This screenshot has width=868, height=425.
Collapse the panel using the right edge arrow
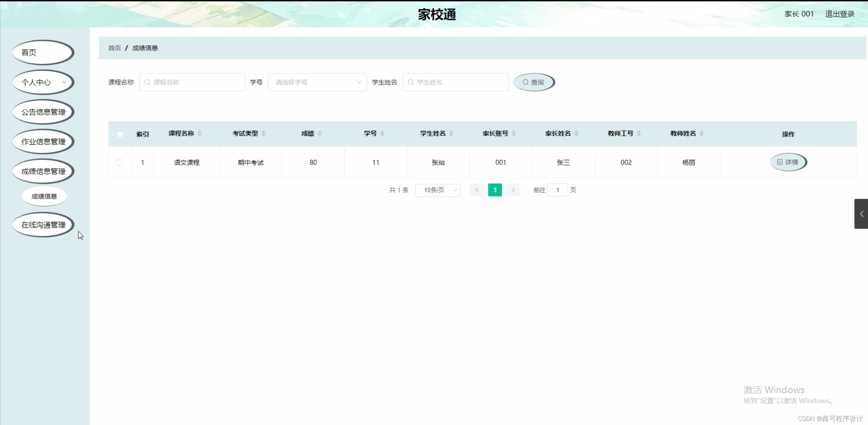[862, 214]
